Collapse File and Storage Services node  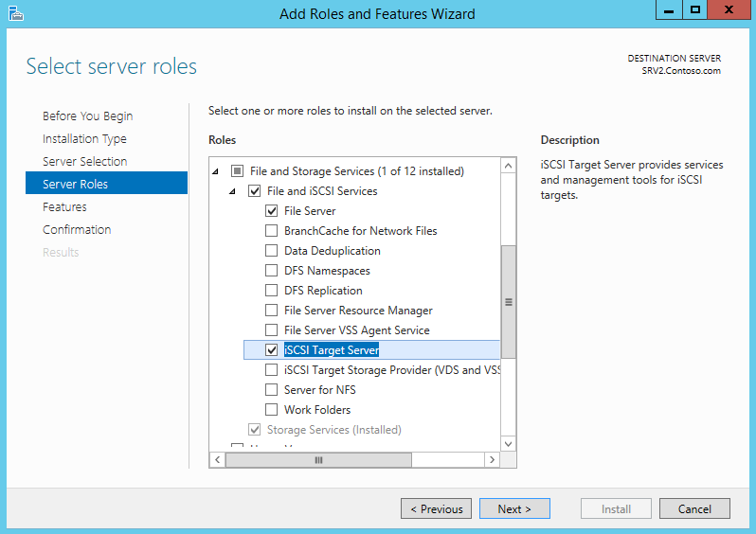tap(215, 171)
